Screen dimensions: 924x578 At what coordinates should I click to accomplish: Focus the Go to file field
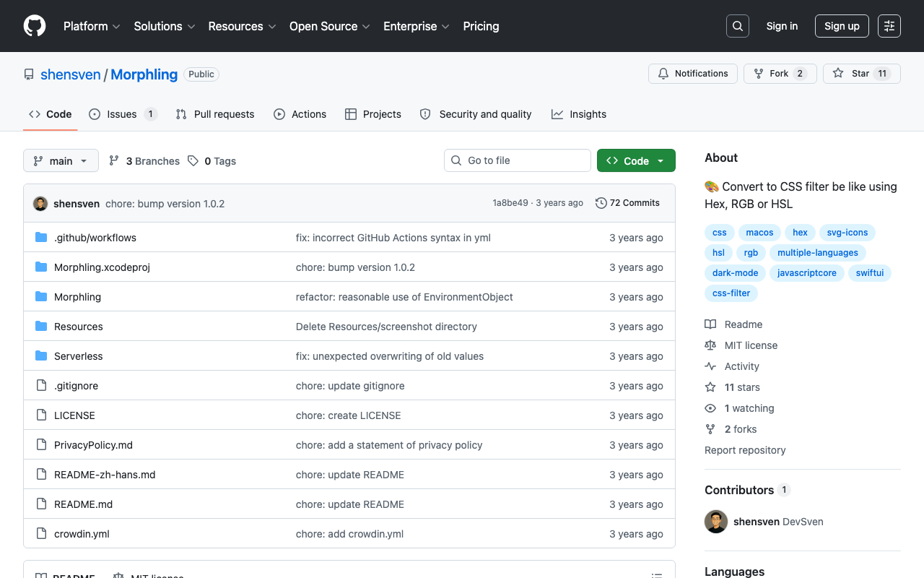[x=518, y=160]
